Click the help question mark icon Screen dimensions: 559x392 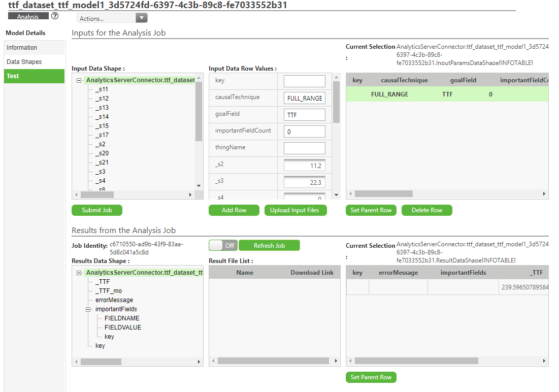point(54,16)
